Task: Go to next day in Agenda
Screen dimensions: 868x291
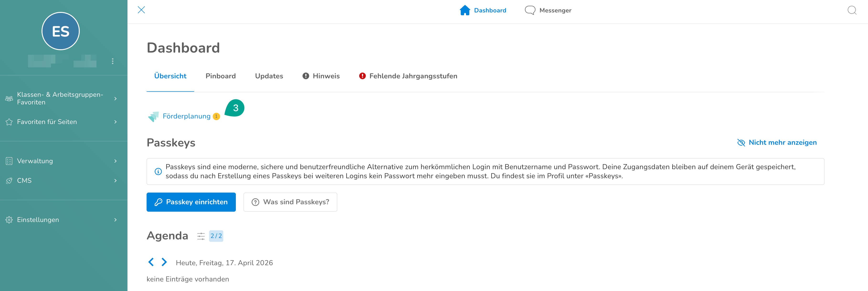Action: click(164, 262)
